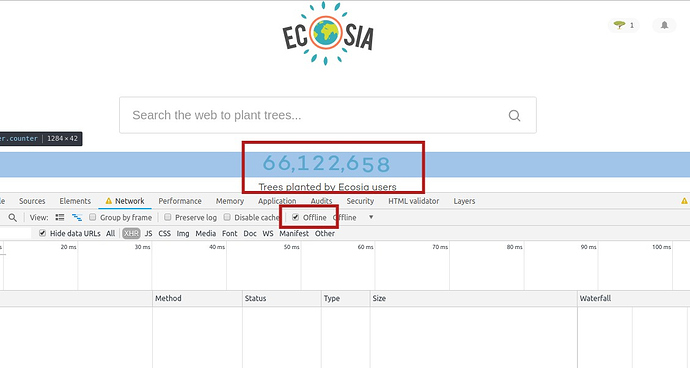Uncheck Hide data URLs checkbox
The height and width of the screenshot is (368, 690).
point(42,233)
